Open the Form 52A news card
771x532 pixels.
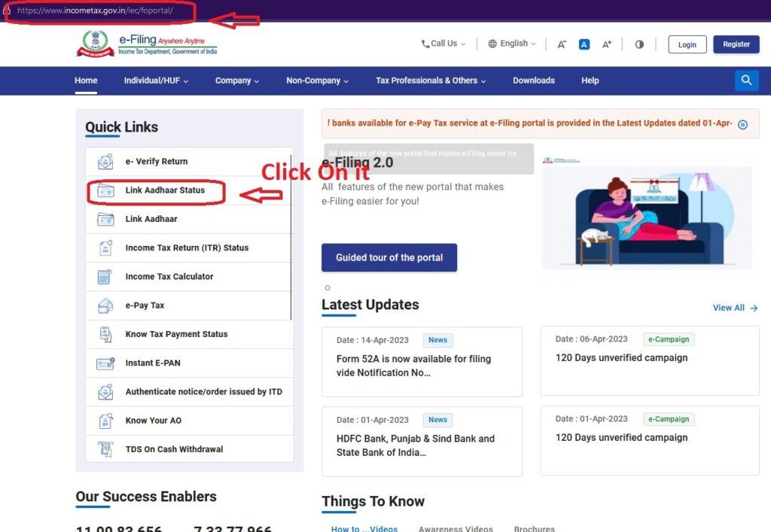(x=422, y=362)
